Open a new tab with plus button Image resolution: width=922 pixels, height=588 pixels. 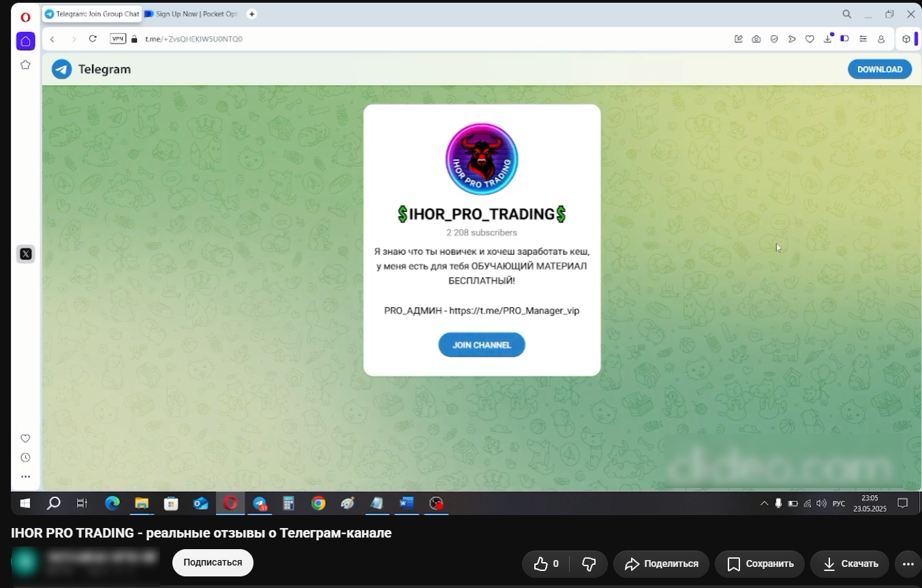click(251, 14)
